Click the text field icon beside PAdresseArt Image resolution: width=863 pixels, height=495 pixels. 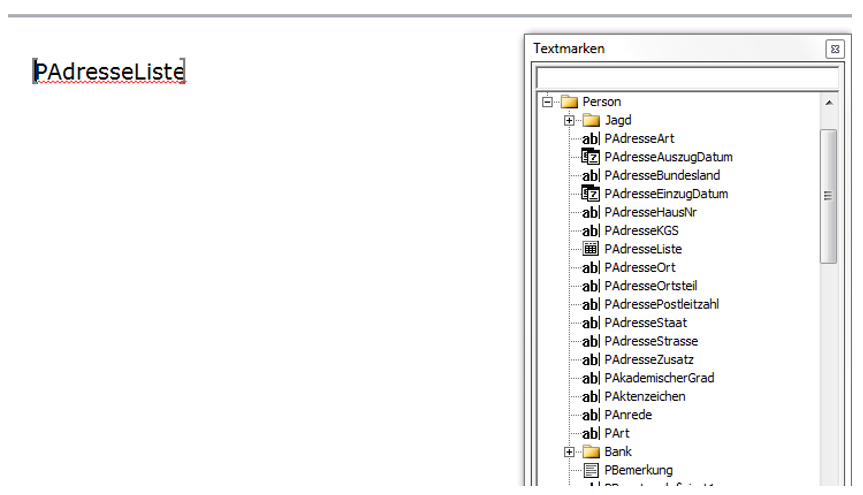tap(590, 139)
